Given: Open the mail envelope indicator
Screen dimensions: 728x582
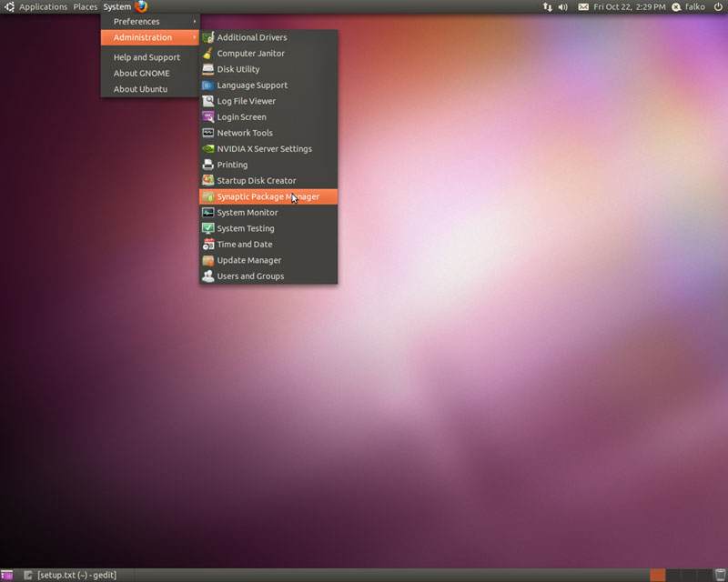Looking at the screenshot, I should tap(583, 7).
